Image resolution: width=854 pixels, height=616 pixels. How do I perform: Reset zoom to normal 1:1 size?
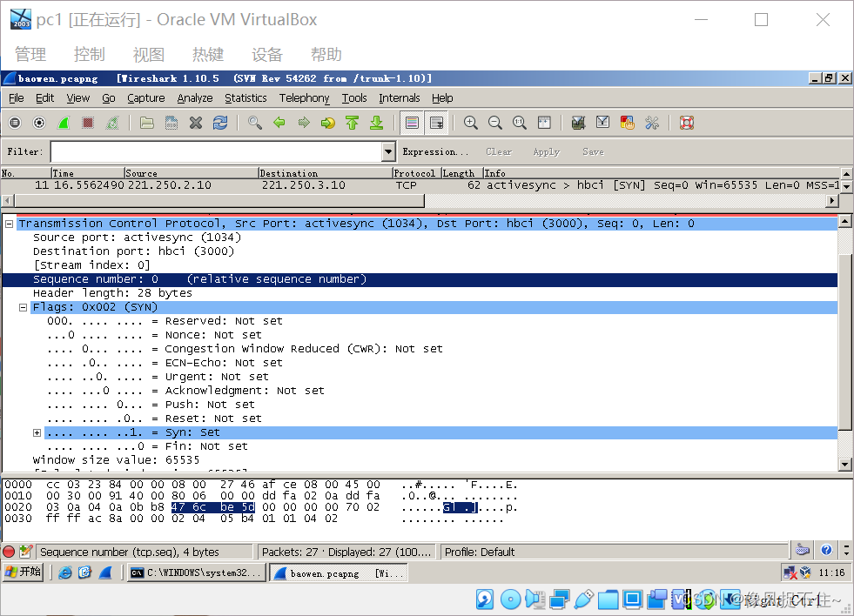coord(520,123)
